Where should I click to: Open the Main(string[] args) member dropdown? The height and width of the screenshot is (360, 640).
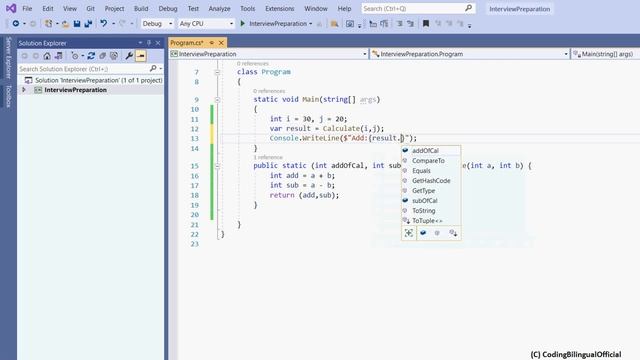pyautogui.click(x=605, y=54)
